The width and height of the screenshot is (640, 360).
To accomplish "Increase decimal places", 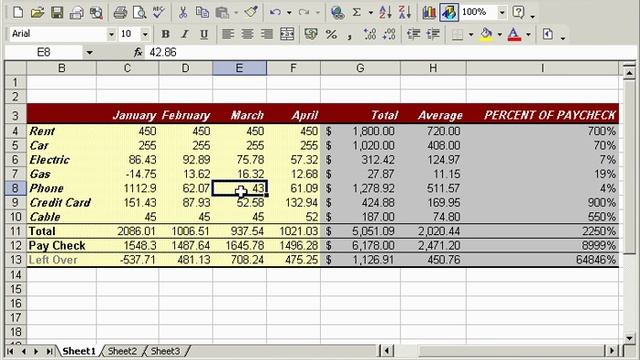I will (x=370, y=34).
